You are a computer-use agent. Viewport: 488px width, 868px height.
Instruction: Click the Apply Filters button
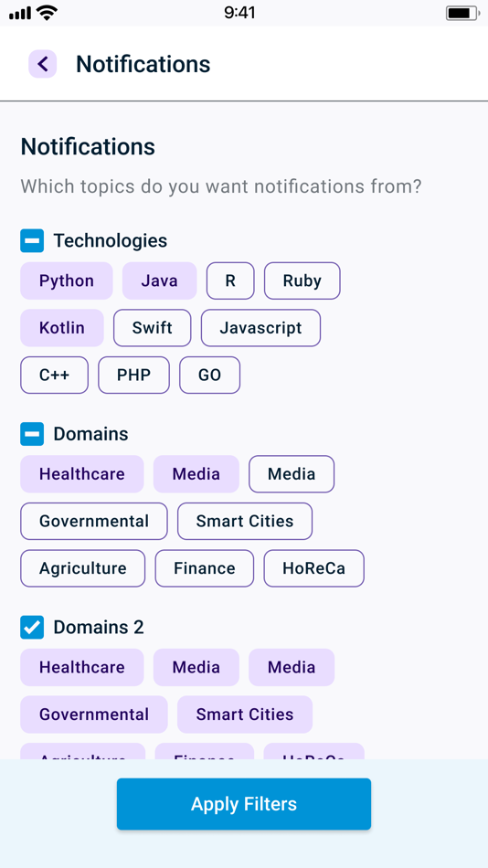pos(244,804)
